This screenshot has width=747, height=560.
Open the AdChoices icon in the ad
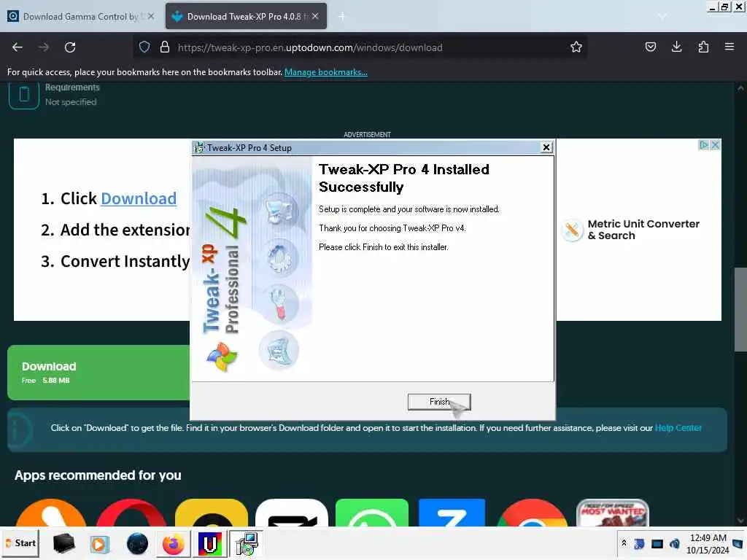click(703, 145)
